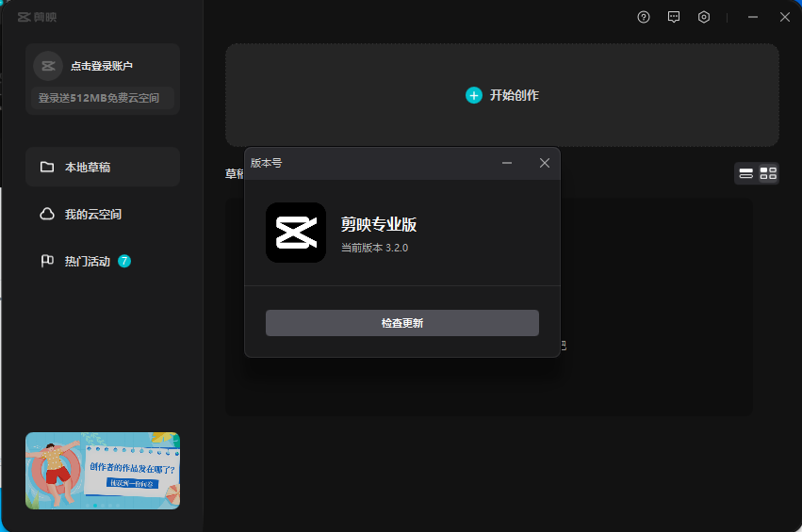
Task: Click the folder icon beside 本地草稿
Action: pyautogui.click(x=47, y=167)
